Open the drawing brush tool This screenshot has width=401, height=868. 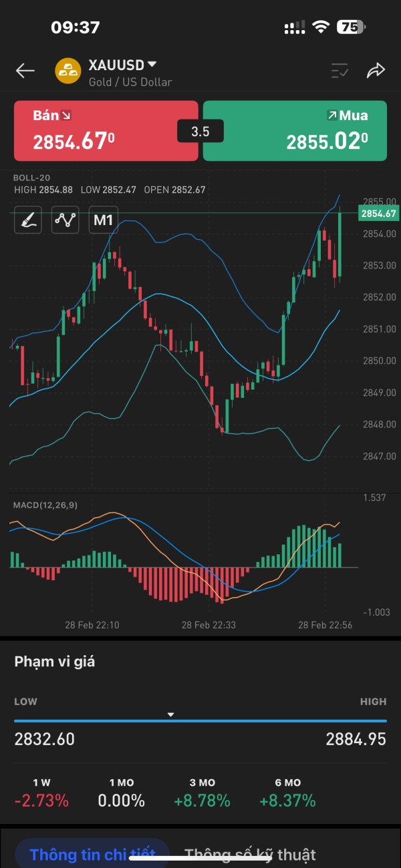(28, 220)
